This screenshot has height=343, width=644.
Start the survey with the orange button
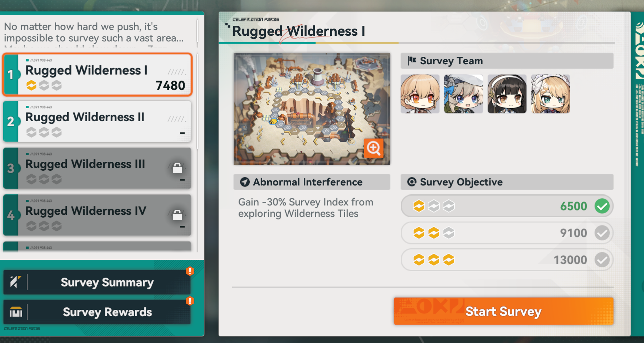[503, 311]
